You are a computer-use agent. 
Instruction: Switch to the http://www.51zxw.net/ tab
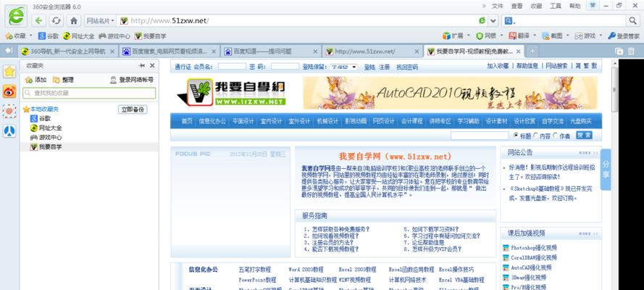372,51
